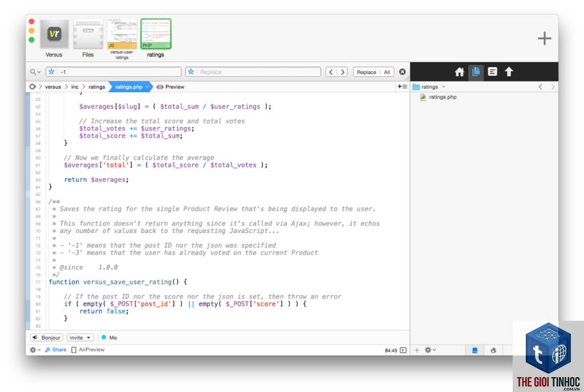
Task: Click the wildcard star in Find field
Action: [51, 72]
